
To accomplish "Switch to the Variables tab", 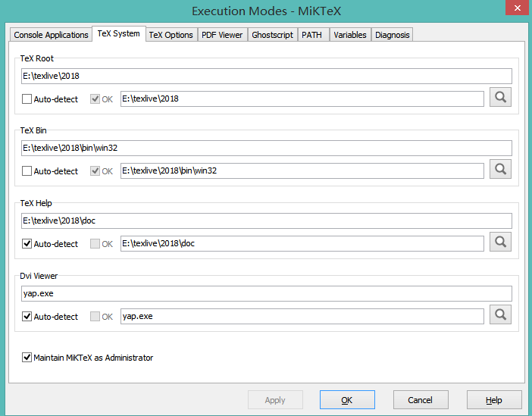I will pos(350,35).
